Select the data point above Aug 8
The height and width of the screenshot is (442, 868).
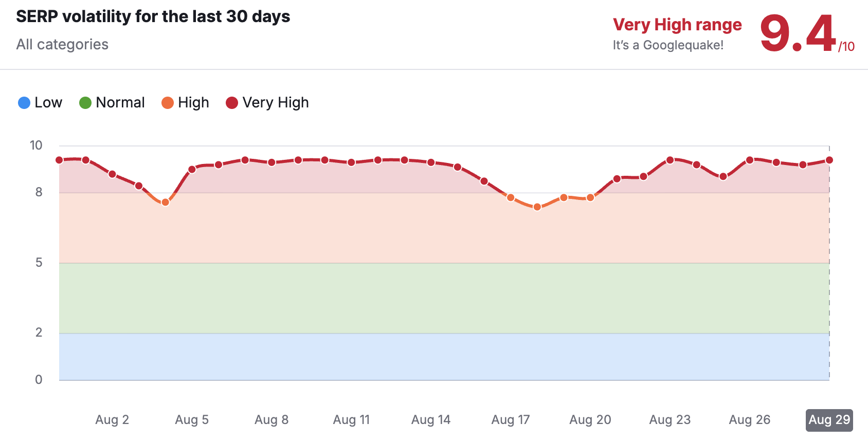click(x=272, y=162)
